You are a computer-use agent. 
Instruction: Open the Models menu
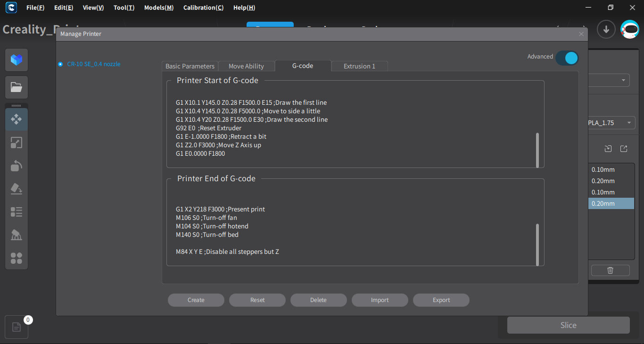point(159,8)
